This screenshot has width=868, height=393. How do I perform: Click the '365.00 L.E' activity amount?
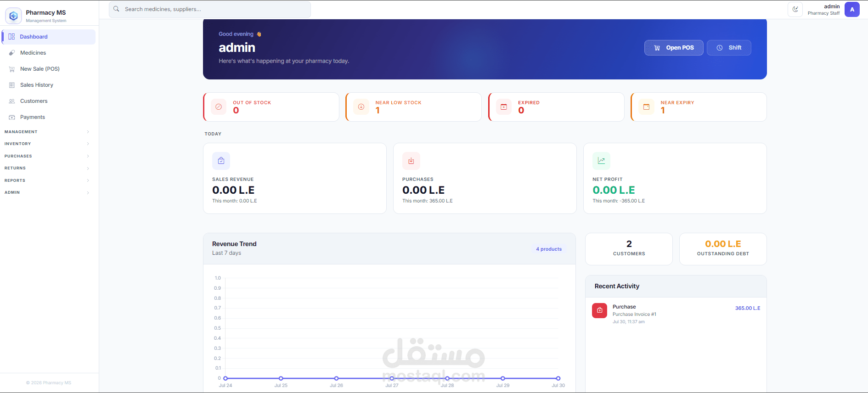[748, 308]
